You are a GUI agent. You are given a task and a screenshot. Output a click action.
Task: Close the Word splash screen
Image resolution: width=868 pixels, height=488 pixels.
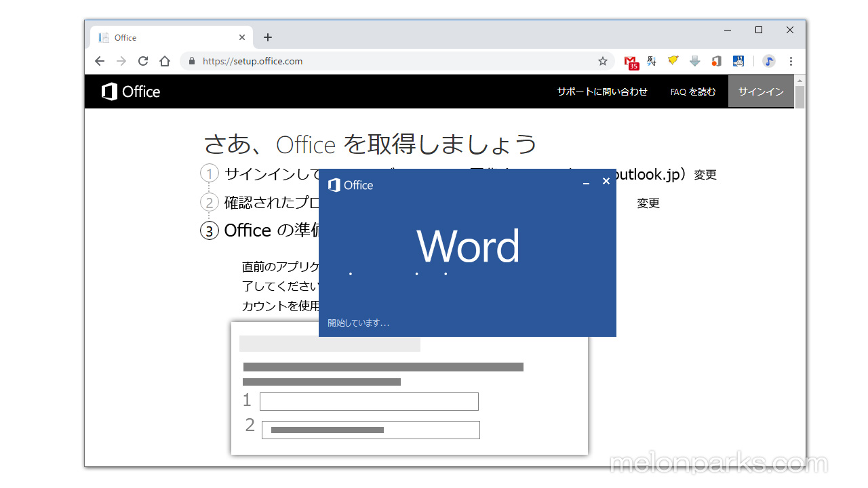coord(606,181)
